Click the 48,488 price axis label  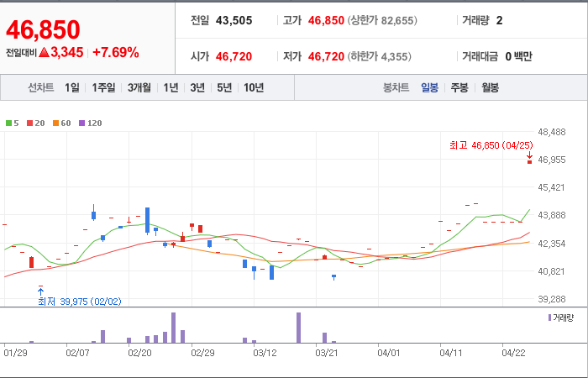(551, 132)
